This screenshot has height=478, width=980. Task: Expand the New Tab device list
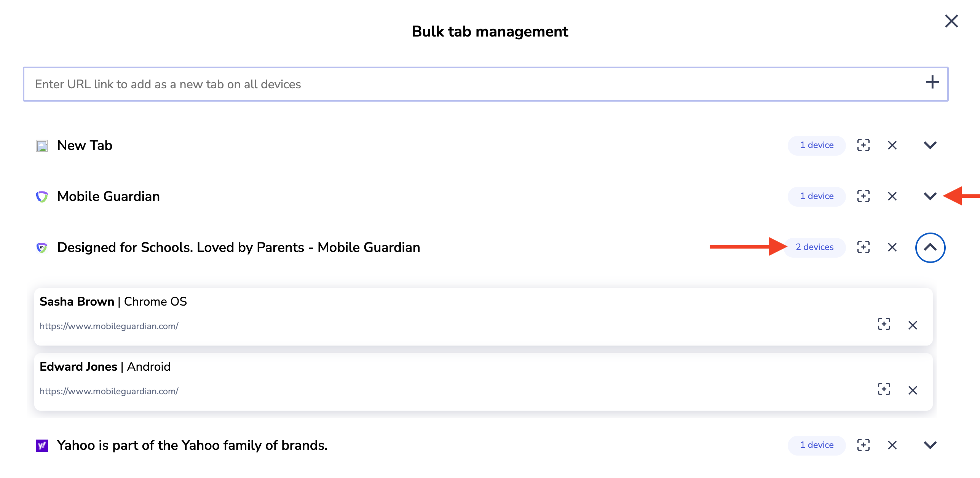tap(930, 145)
